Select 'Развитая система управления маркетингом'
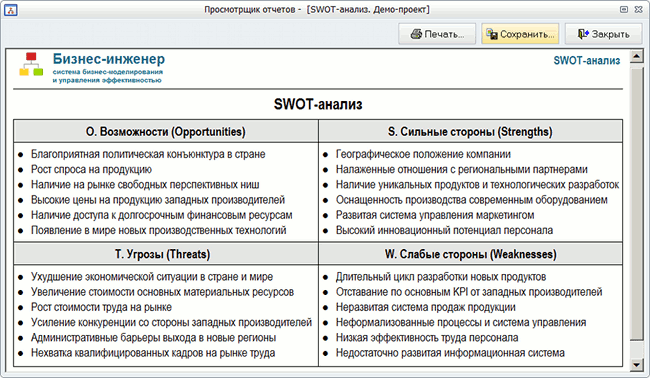The image size is (650, 378). pos(435,215)
